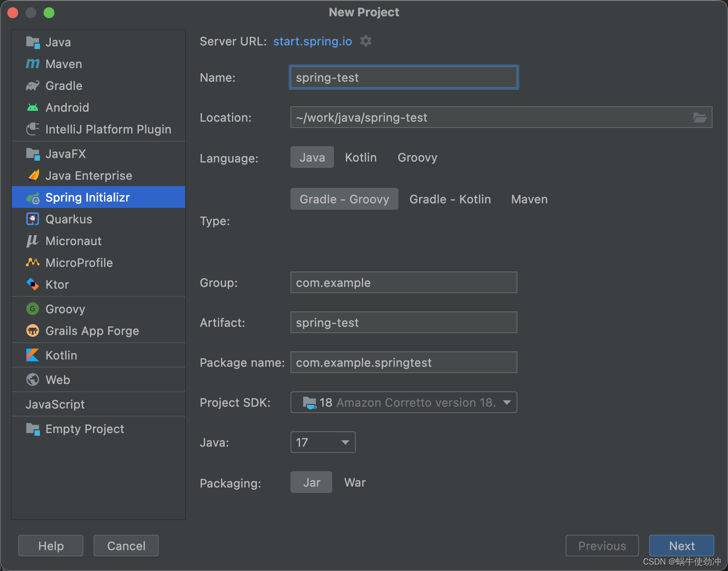This screenshot has width=728, height=571.
Task: Focus the Group input field
Action: [403, 283]
